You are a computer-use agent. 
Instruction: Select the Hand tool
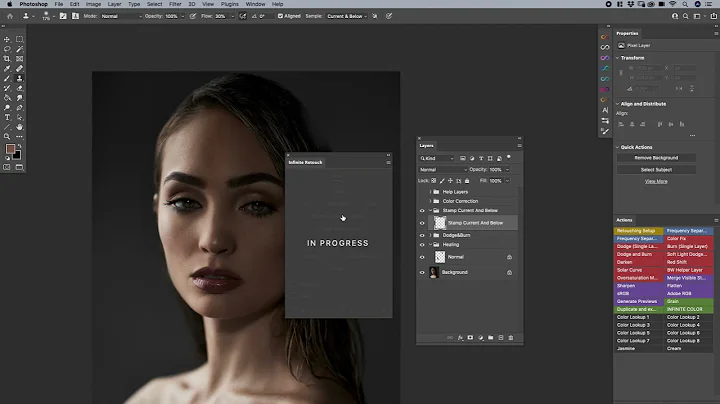click(19, 127)
